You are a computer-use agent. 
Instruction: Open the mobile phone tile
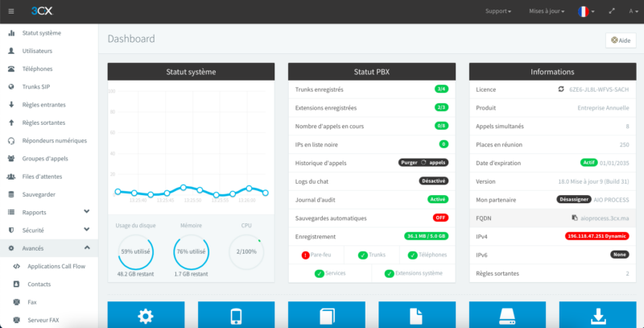[237, 315]
